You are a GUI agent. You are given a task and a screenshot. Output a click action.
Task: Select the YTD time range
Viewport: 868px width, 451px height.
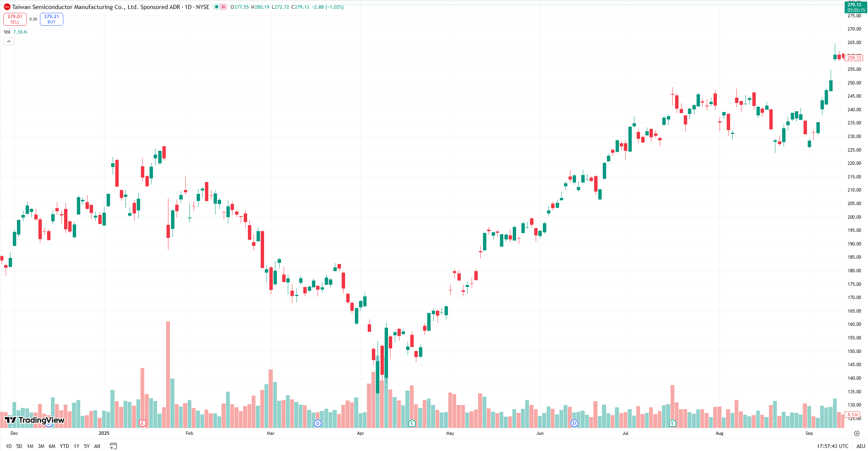pos(64,446)
